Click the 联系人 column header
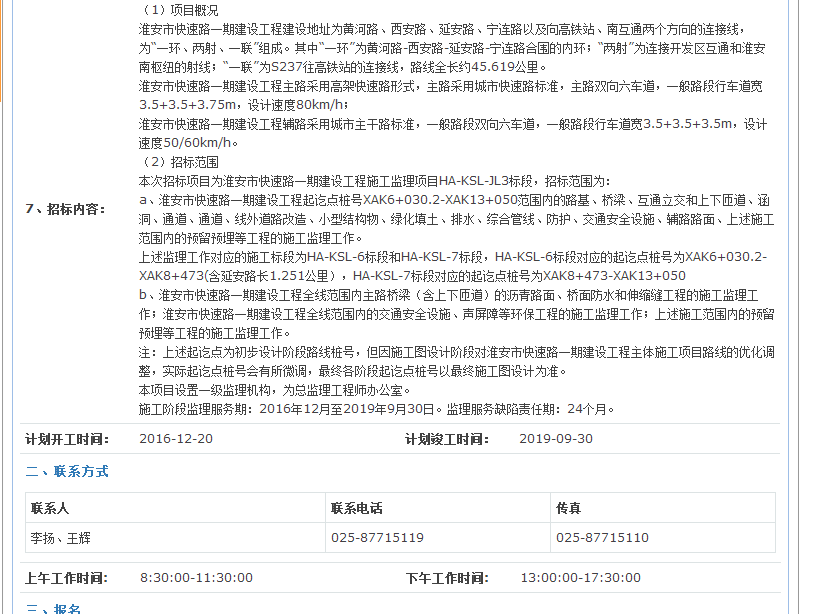The image size is (816, 614). click(x=50, y=508)
